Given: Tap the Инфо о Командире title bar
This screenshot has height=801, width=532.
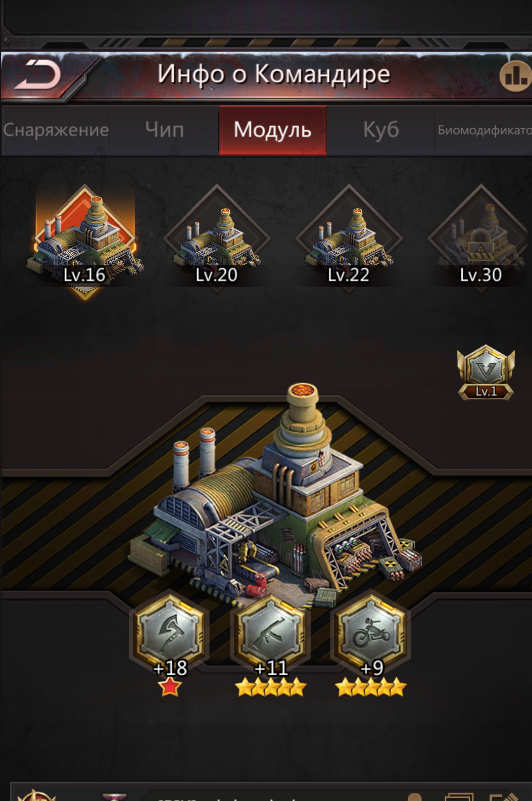Looking at the screenshot, I should pyautogui.click(x=273, y=74).
